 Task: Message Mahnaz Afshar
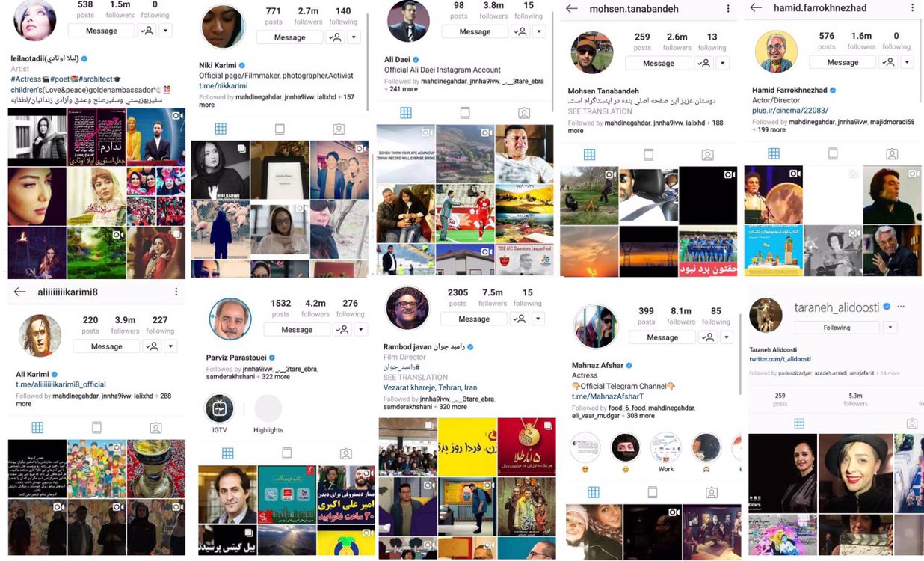662,337
